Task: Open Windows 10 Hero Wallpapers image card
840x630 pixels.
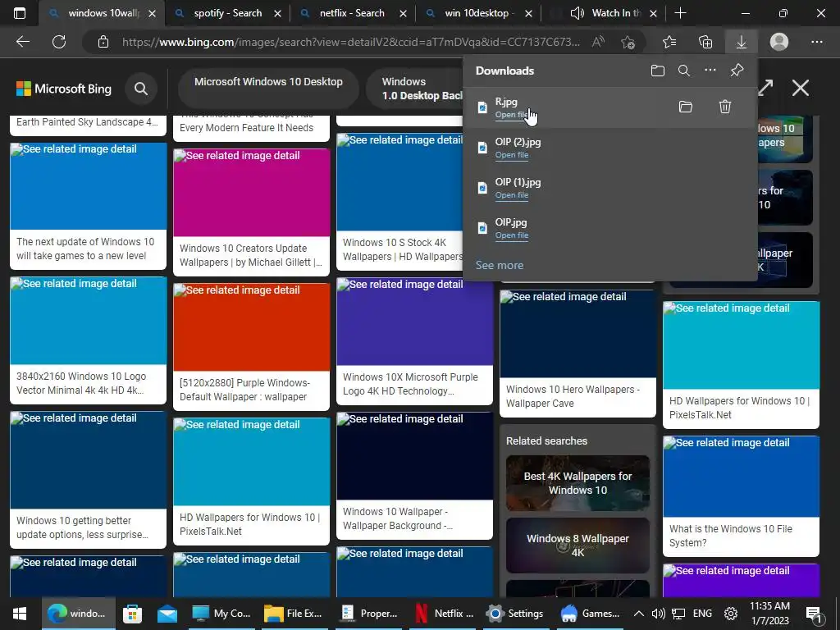Action: (577, 354)
